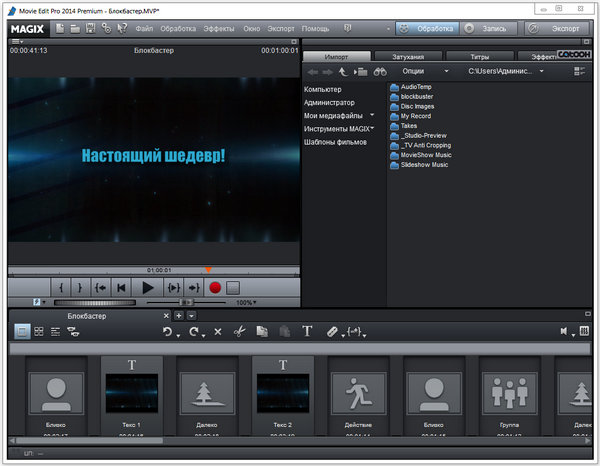Expand the folder path dropdown
Image resolution: width=600 pixels, height=466 pixels.
[542, 72]
